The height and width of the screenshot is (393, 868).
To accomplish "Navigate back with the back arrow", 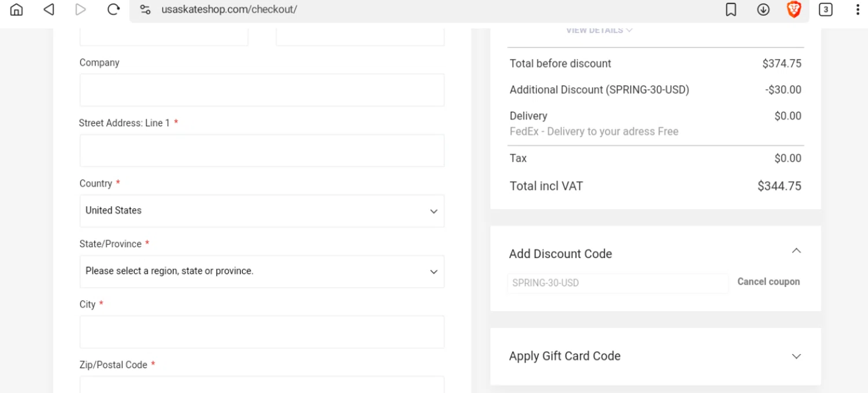I will tap(49, 9).
